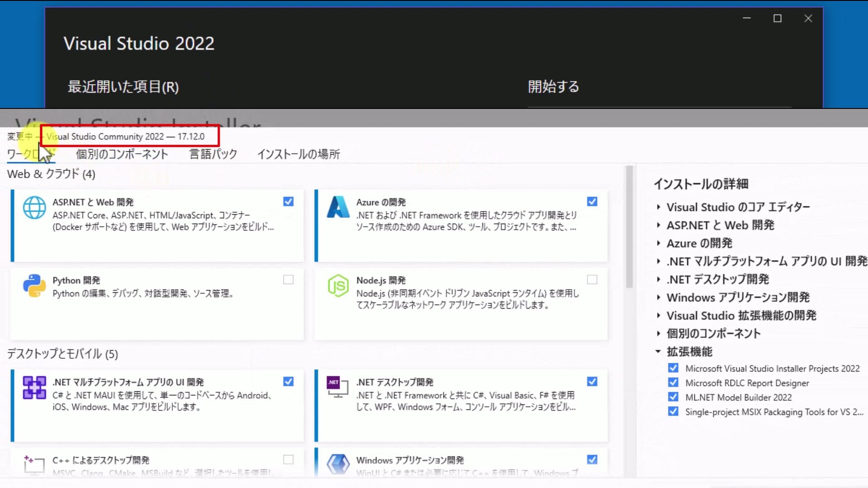Expand ASP.NET と Web 開発 in install details
The image size is (868, 488).
coord(658,225)
